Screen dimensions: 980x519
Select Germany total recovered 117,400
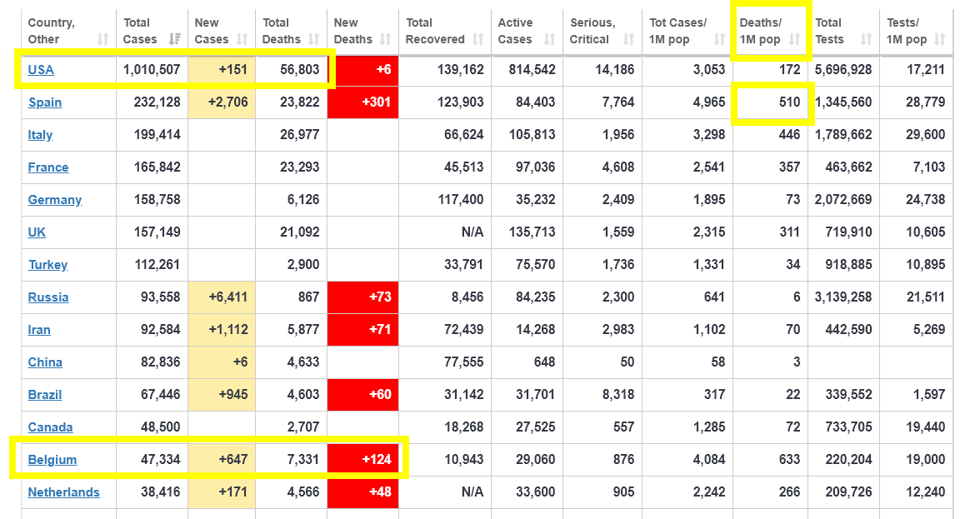pyautogui.click(x=461, y=199)
